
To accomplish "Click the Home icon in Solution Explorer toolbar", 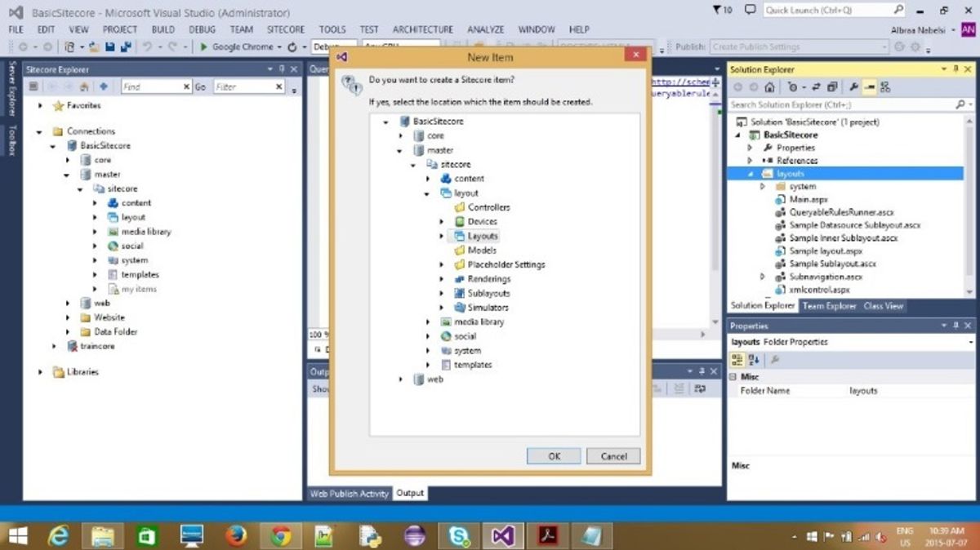I will tap(769, 87).
